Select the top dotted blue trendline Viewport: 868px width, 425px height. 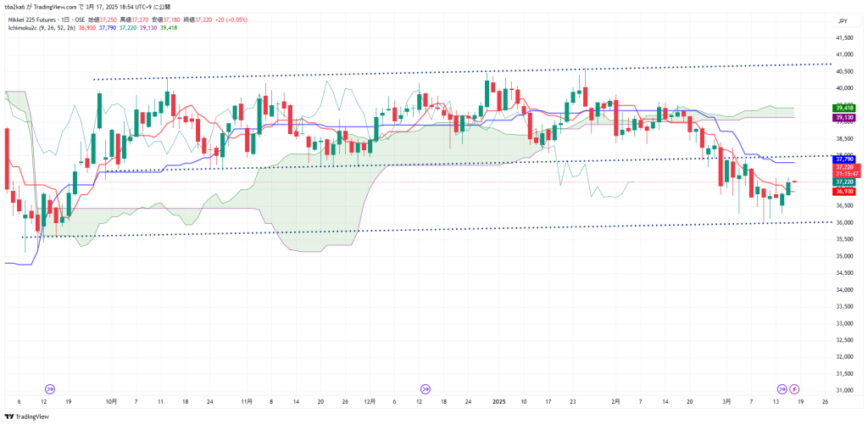pos(424,71)
